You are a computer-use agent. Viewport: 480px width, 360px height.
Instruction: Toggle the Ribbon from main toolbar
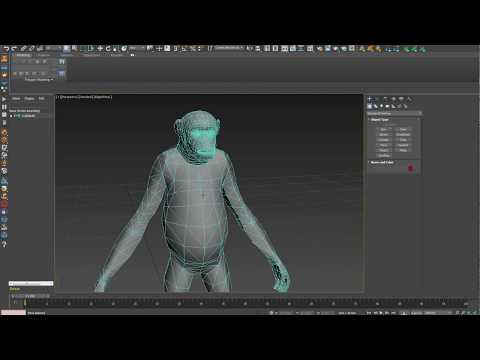(x=284, y=49)
